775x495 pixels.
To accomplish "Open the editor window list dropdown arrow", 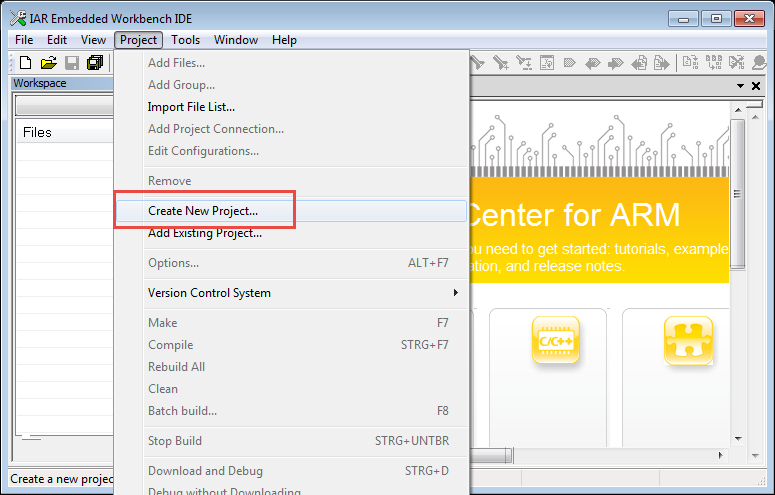I will [x=741, y=86].
